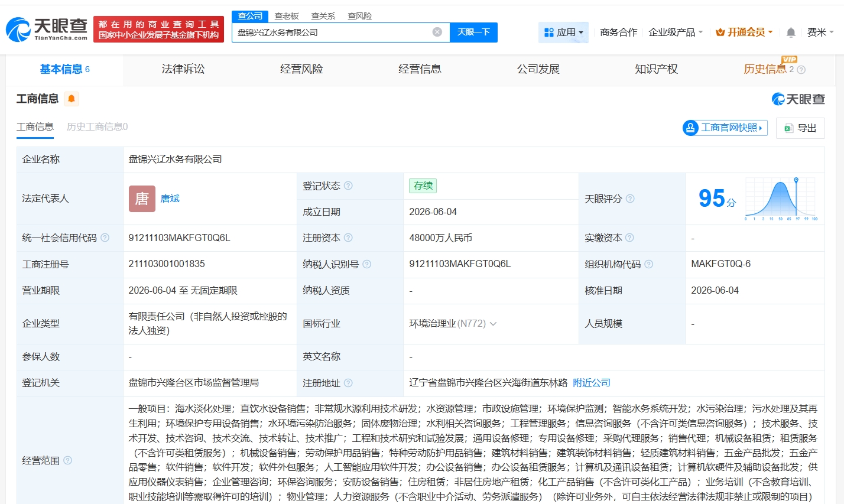
Task: Click the red slogan banner near logo
Action: tap(159, 30)
